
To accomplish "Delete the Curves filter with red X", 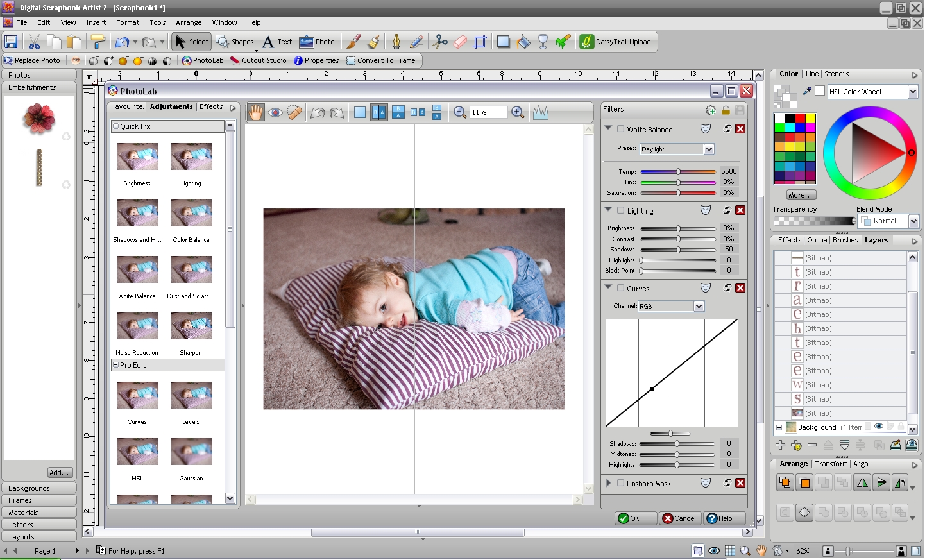I will pyautogui.click(x=740, y=288).
